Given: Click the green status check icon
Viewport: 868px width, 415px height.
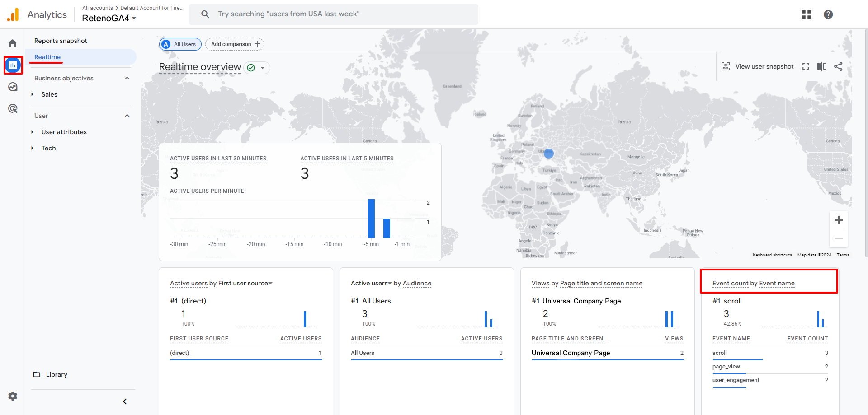Looking at the screenshot, I should click(251, 68).
